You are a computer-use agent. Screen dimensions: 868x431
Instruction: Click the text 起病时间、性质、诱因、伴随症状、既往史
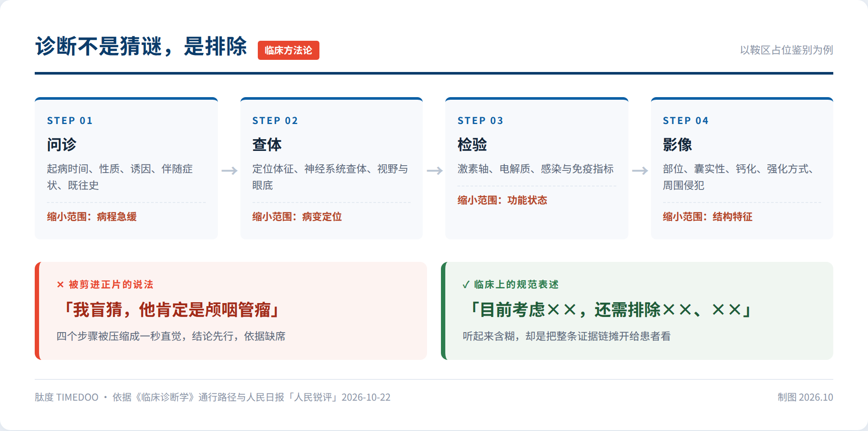pos(120,177)
